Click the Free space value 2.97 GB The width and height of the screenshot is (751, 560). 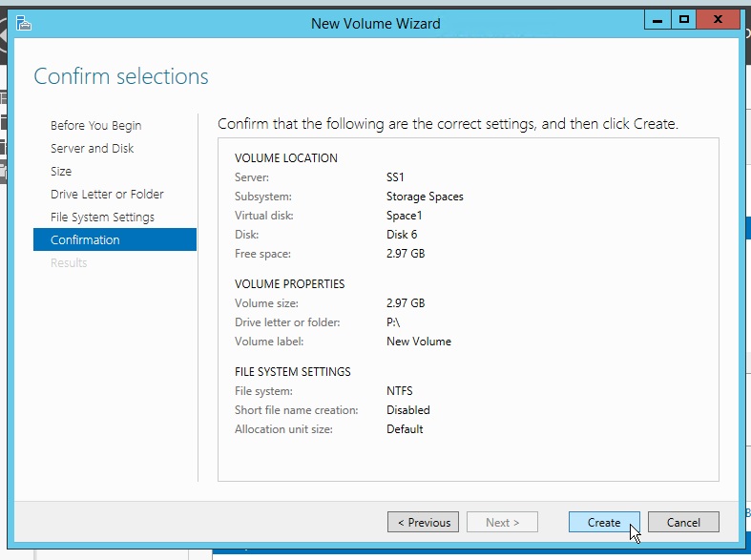[406, 254]
